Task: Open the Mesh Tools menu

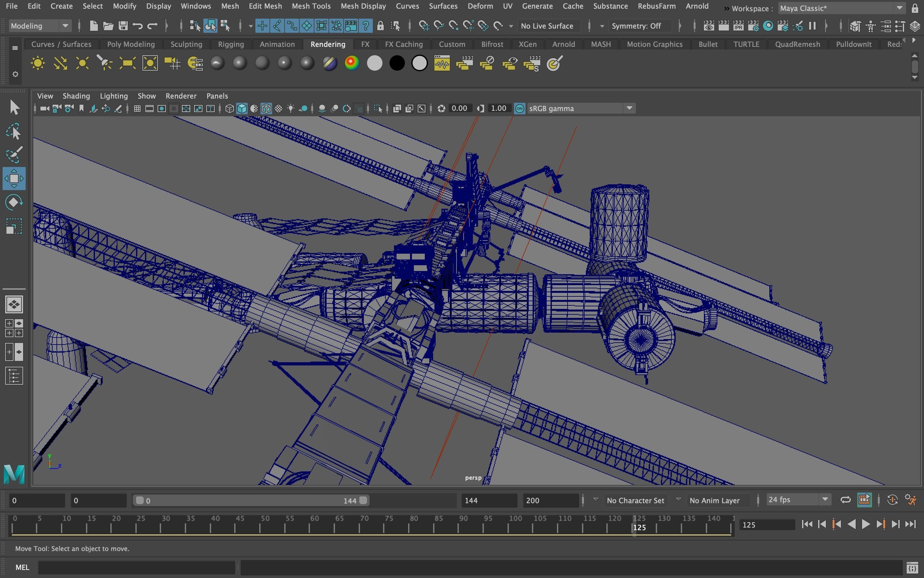Action: point(311,6)
